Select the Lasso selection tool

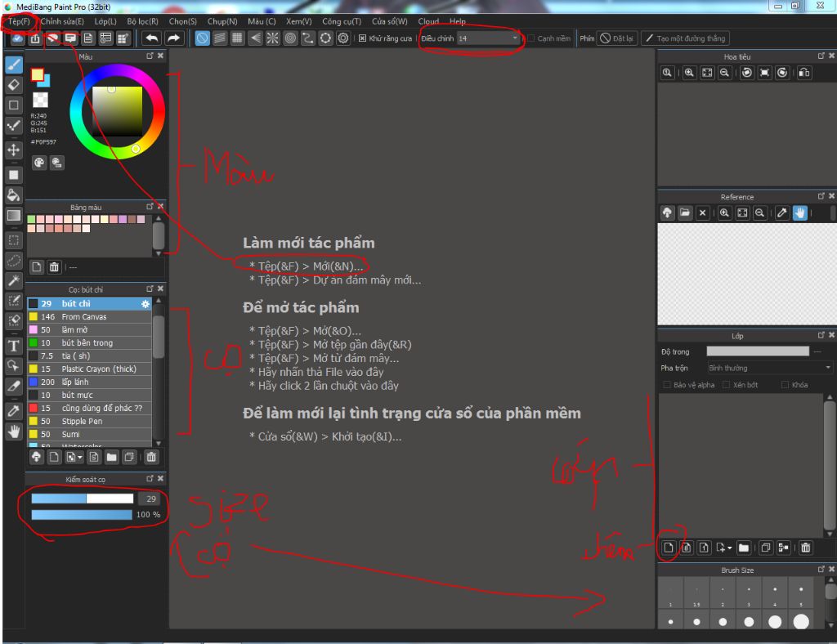pos(14,261)
